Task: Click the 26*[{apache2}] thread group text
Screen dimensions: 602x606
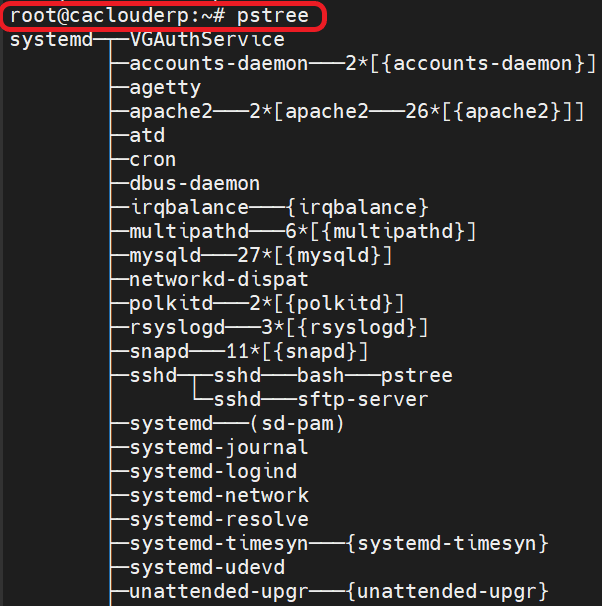Action: tap(489, 112)
